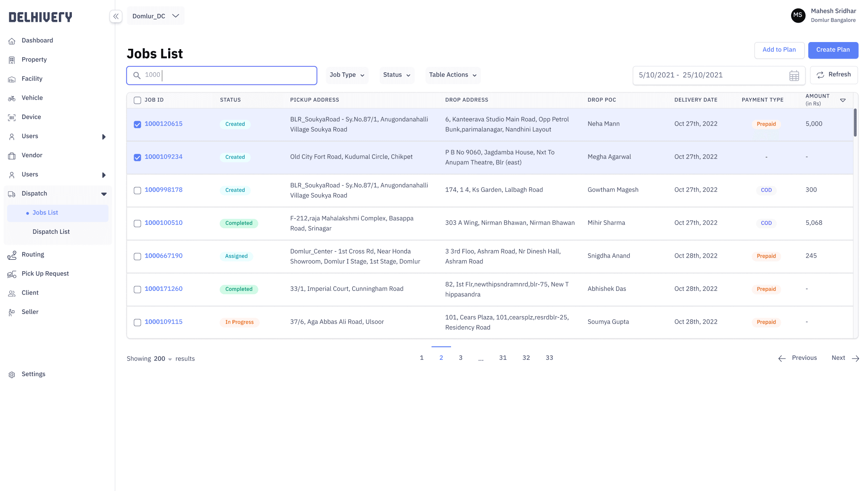Image resolution: width=868 pixels, height=491 pixels.
Task: Select checkbox for job 1000998178
Action: 137,190
